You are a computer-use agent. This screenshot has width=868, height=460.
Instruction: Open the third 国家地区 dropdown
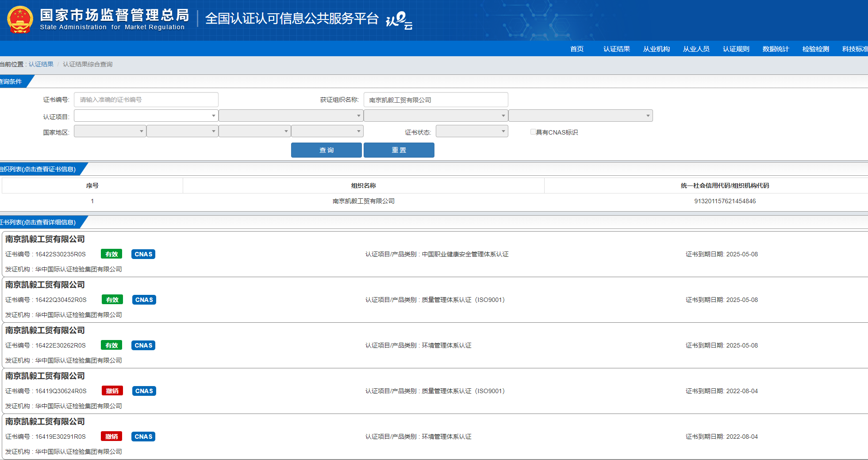[254, 131]
